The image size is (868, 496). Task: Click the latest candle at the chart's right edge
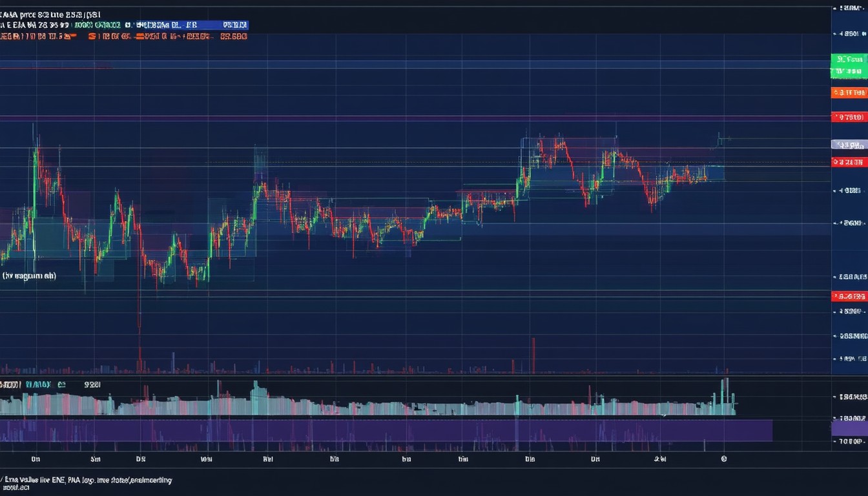point(719,139)
